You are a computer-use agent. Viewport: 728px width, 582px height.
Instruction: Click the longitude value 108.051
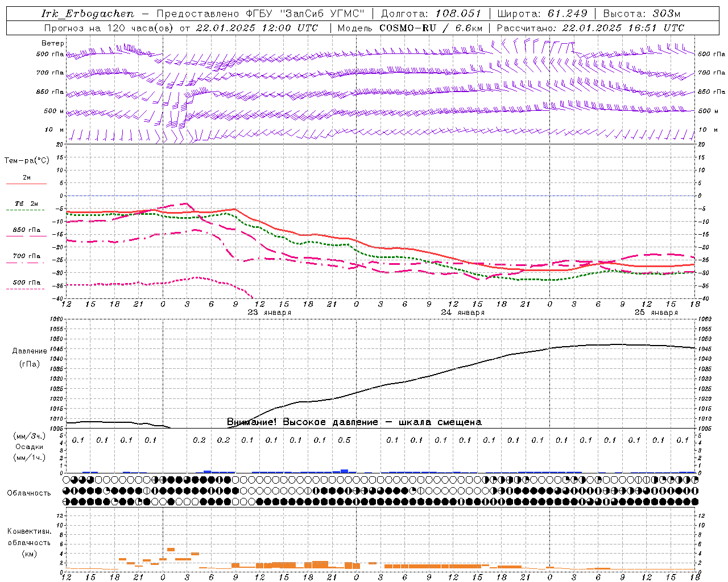point(459,14)
